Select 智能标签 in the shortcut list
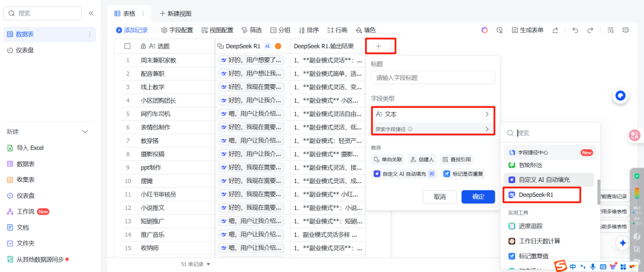This screenshot has width=644, height=272. [549, 165]
